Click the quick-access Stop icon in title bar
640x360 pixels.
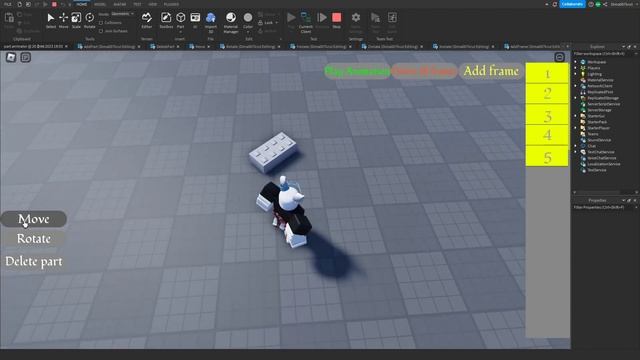tap(54, 4)
